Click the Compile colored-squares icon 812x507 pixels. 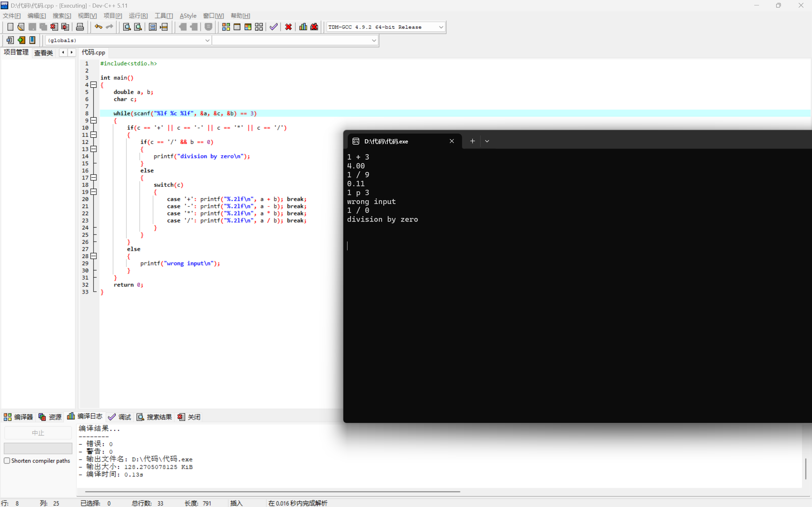(x=226, y=27)
